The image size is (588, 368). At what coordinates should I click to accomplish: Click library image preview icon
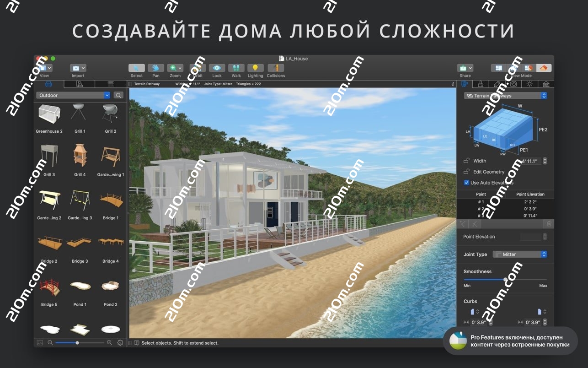click(40, 342)
